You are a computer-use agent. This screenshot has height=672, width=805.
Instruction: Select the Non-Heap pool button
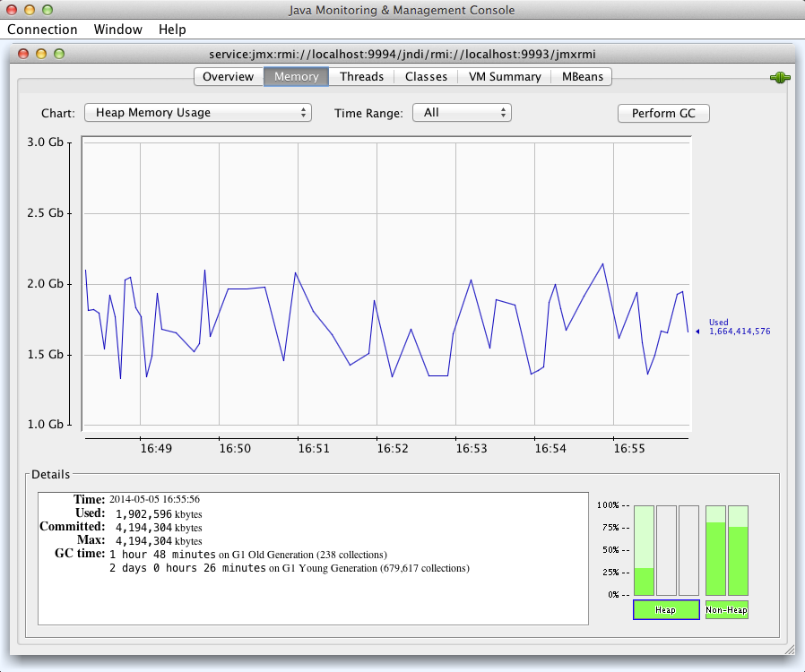[x=726, y=610]
